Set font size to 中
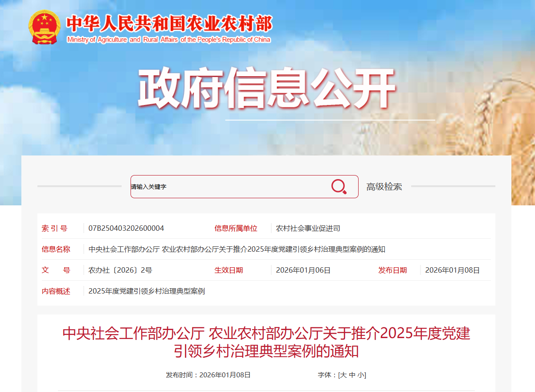Image resolution: width=535 pixels, height=392 pixels. (352, 375)
